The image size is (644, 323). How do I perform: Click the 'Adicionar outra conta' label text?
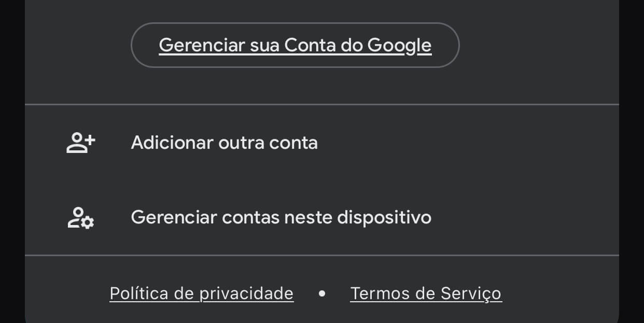point(225,143)
